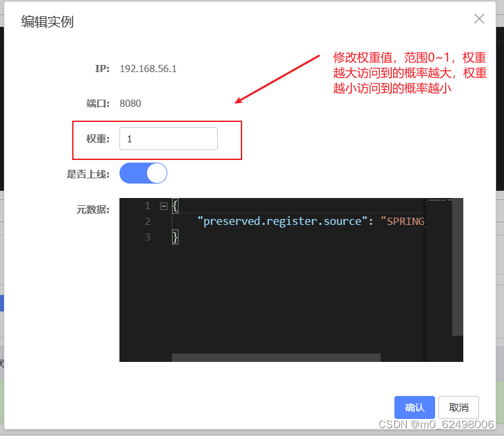Click the IP label
504x436 pixels.
[102, 69]
